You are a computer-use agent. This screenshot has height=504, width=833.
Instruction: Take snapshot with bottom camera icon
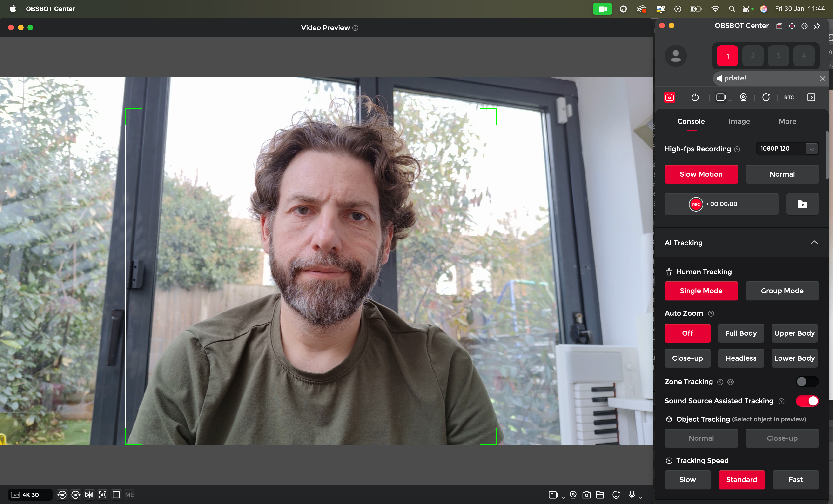pyautogui.click(x=587, y=495)
